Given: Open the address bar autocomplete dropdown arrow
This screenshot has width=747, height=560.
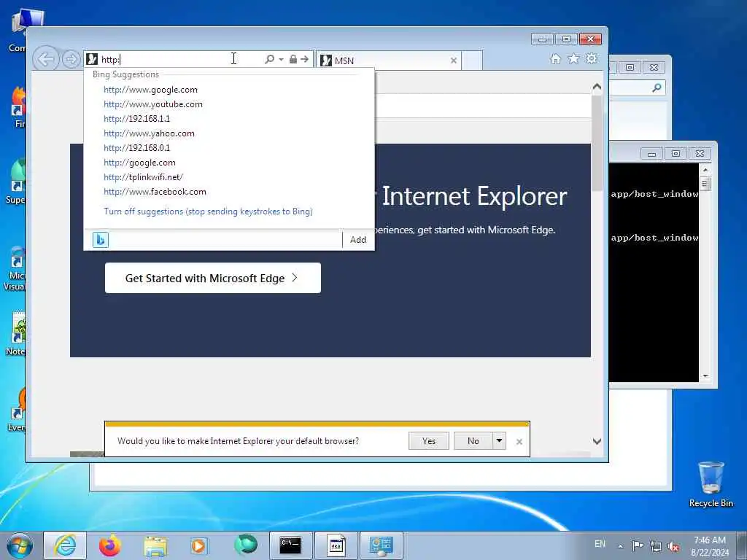Looking at the screenshot, I should click(281, 60).
